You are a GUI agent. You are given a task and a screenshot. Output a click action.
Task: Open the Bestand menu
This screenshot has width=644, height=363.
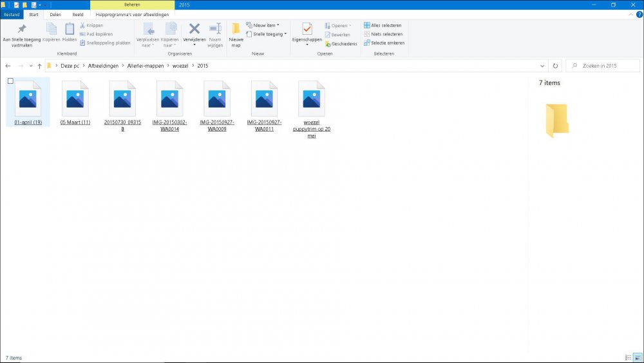tap(12, 14)
